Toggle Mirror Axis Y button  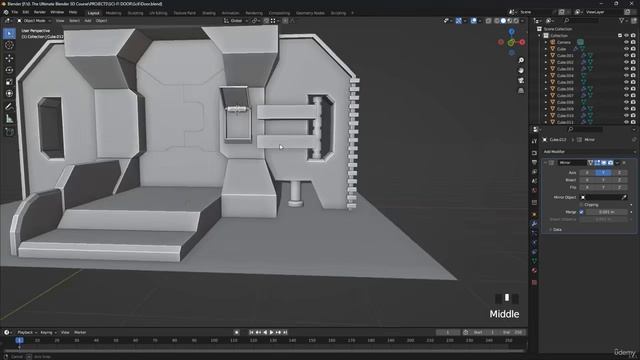point(603,173)
